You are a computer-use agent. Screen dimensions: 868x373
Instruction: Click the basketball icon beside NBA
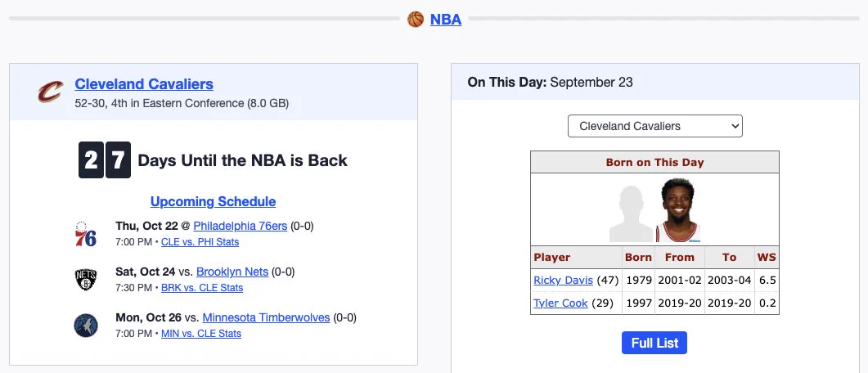click(x=415, y=20)
